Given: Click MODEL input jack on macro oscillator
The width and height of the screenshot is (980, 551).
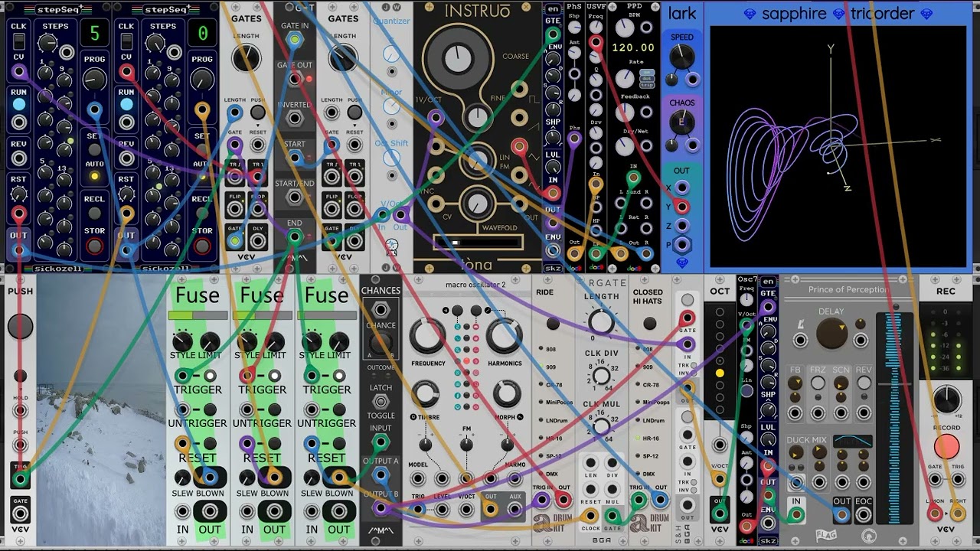Looking at the screenshot, I should pyautogui.click(x=418, y=480).
